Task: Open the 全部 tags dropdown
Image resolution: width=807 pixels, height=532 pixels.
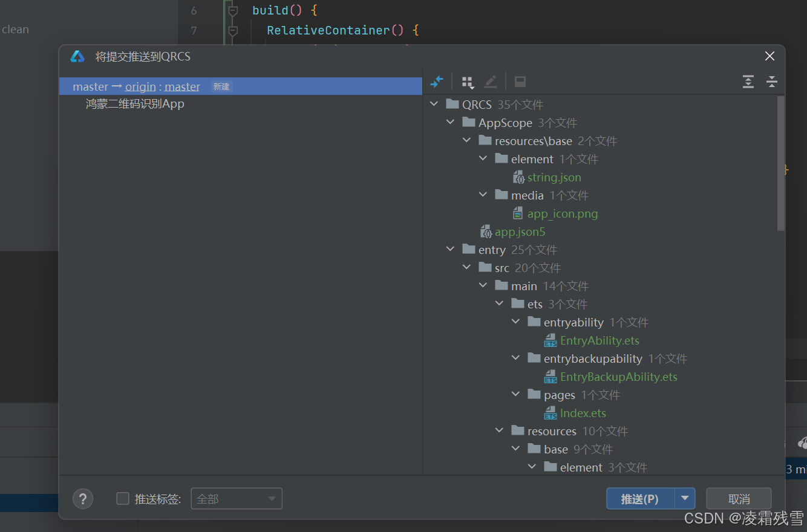Action: click(237, 499)
